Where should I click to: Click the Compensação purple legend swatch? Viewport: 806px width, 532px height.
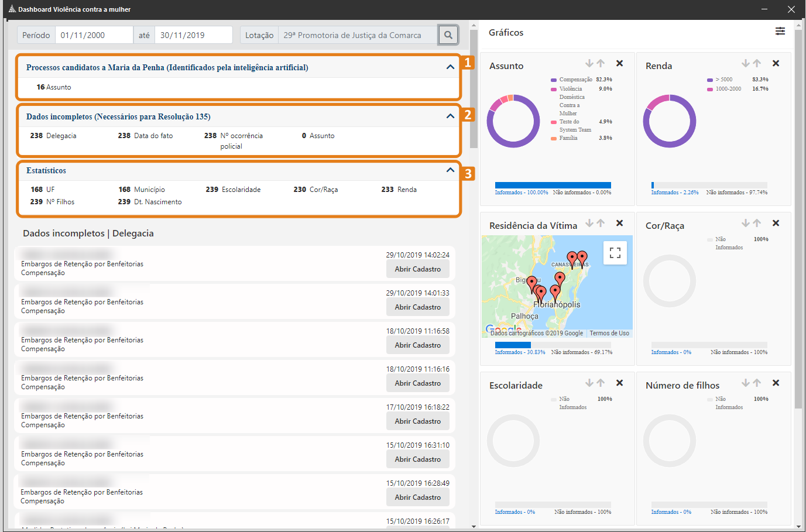[554, 80]
